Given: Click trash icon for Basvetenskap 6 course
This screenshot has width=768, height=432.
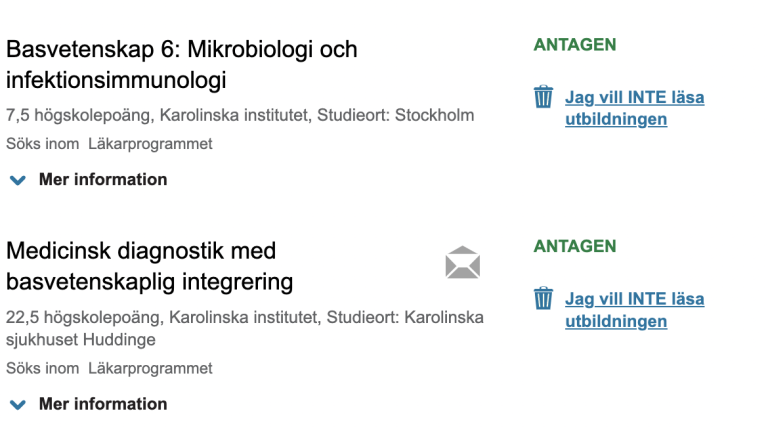Looking at the screenshot, I should tap(543, 96).
